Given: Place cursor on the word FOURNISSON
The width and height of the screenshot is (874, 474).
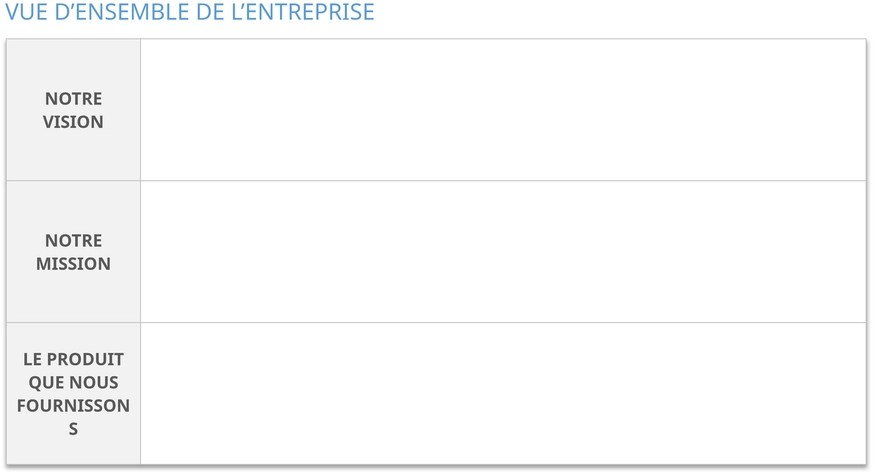Looking at the screenshot, I should click(73, 405).
